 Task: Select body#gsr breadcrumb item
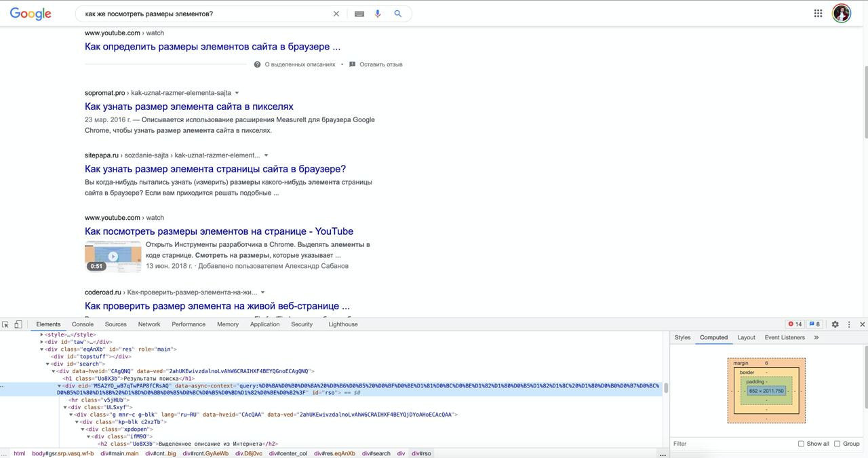63,453
